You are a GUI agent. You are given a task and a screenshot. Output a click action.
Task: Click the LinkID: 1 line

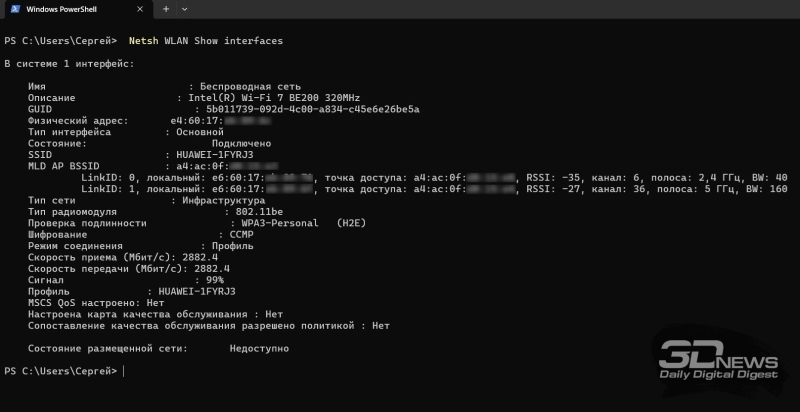(400, 188)
